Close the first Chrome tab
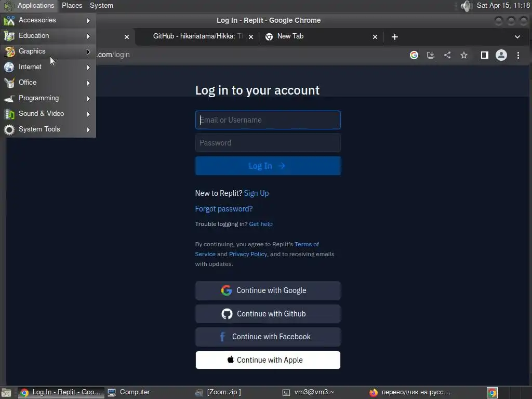 pos(127,37)
